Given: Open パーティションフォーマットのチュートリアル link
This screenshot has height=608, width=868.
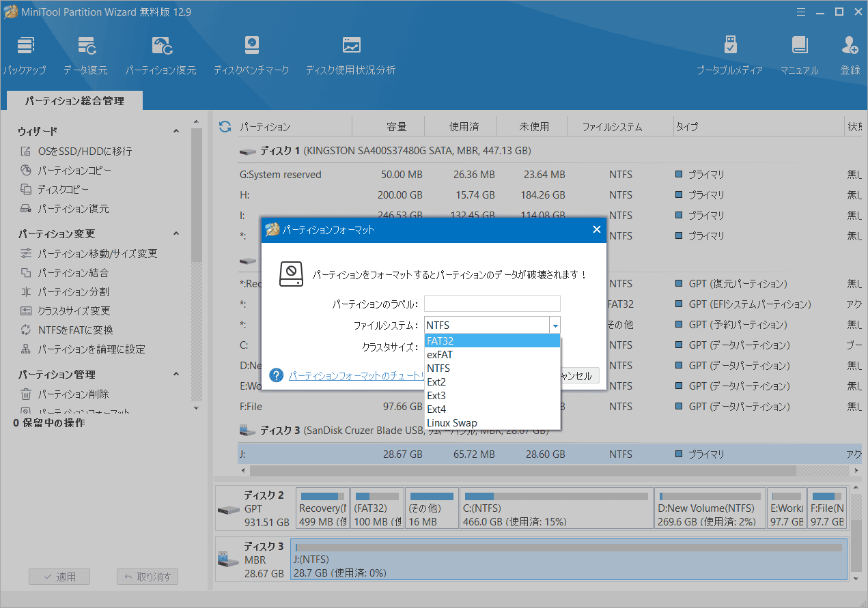Looking at the screenshot, I should 356,375.
